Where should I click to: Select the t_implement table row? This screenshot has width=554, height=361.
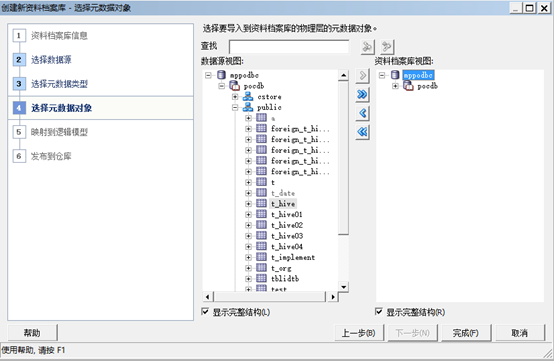click(293, 257)
